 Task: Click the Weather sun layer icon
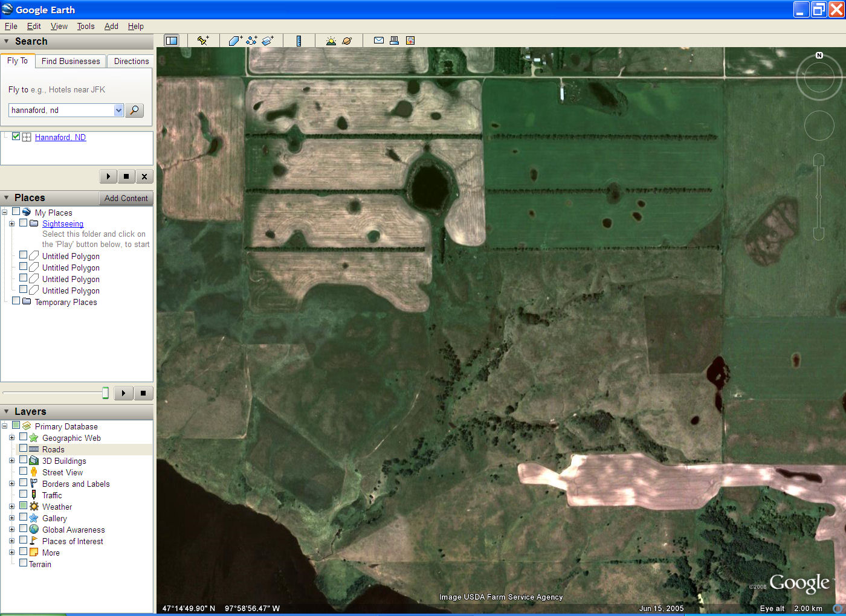[34, 507]
